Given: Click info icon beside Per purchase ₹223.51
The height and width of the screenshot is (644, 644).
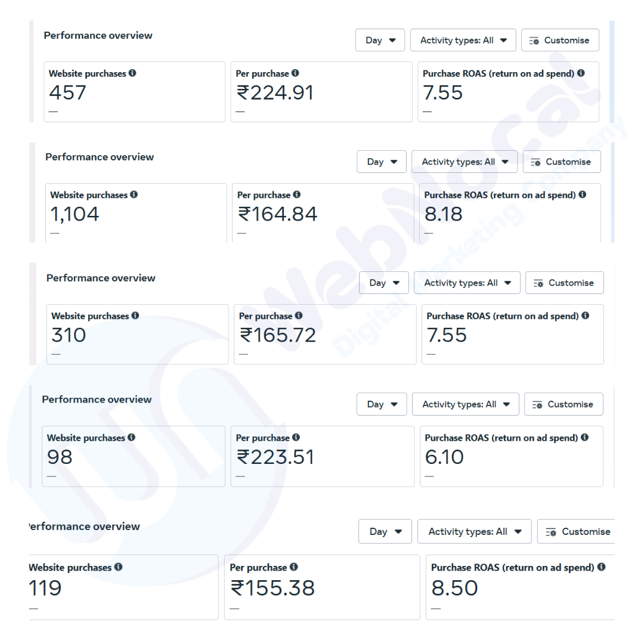Looking at the screenshot, I should tap(296, 437).
